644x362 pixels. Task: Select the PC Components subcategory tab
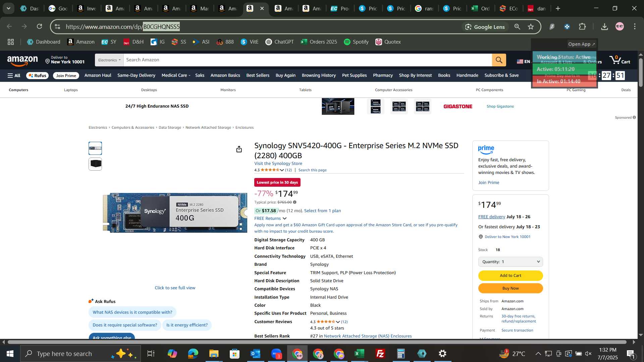click(489, 90)
